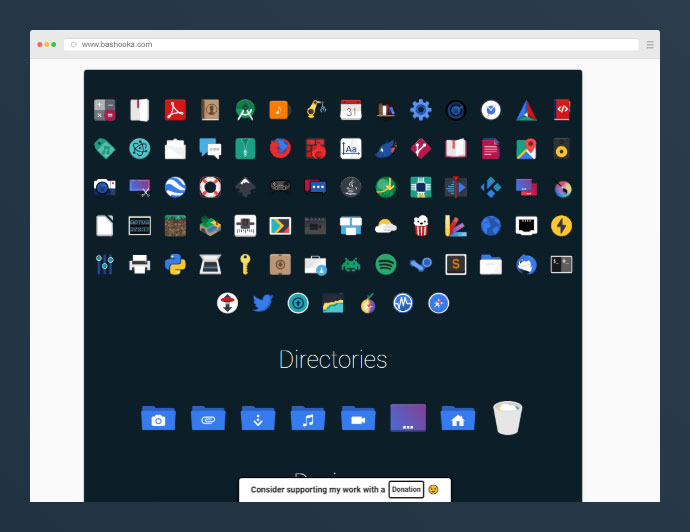Open the browser hamburger menu
The image size is (690, 532).
tap(650, 44)
